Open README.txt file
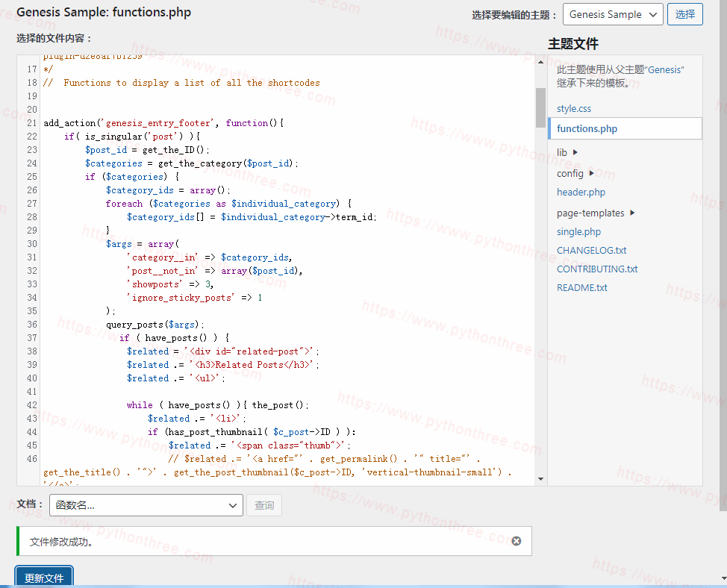Viewport: 727px width, 588px height. 581,288
